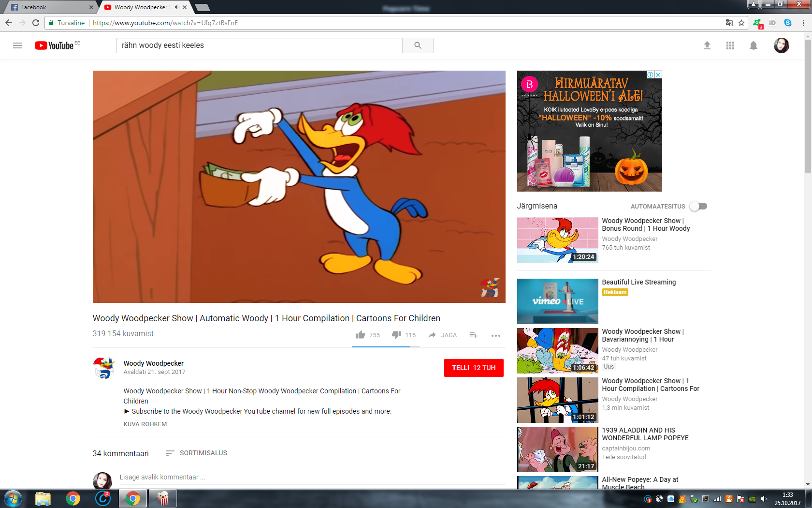The image size is (812, 508).
Task: Open the Skype extension icon
Action: (x=788, y=23)
